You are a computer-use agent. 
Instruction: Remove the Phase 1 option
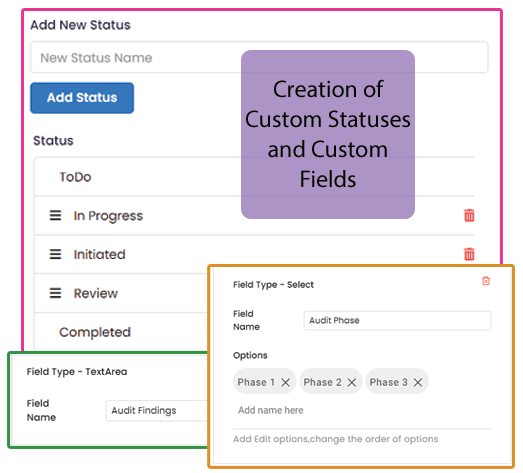pyautogui.click(x=286, y=382)
